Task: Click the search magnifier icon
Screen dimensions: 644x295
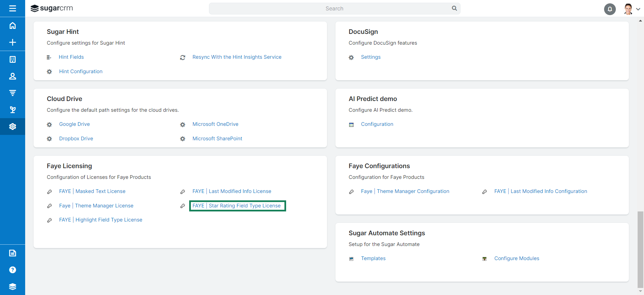Action: 454,8
